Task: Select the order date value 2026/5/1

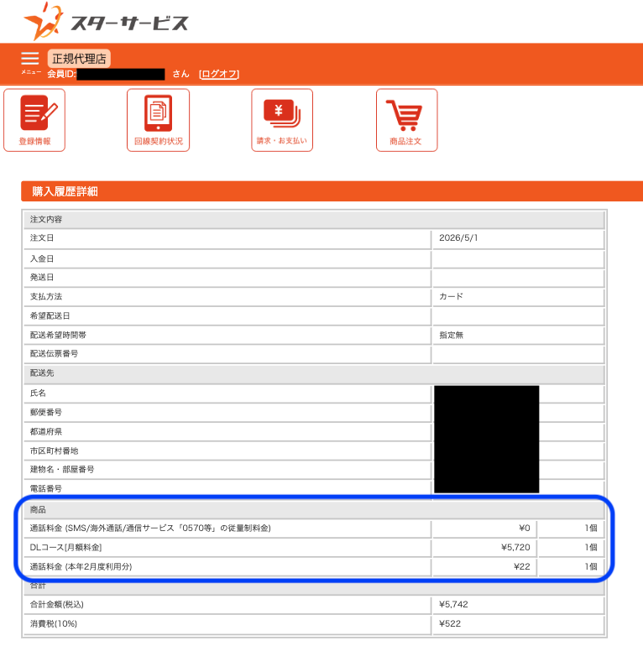Action: click(x=458, y=238)
